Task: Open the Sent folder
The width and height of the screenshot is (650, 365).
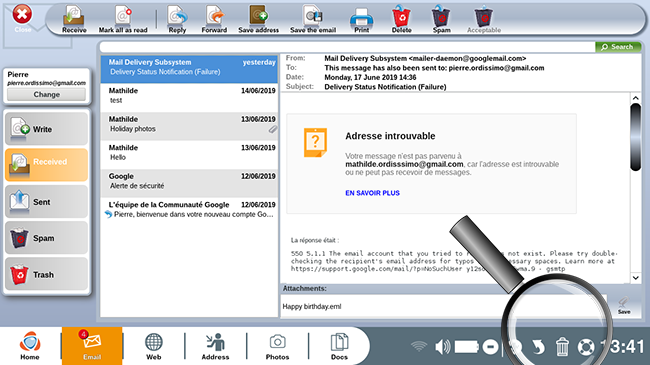Action: (x=46, y=202)
